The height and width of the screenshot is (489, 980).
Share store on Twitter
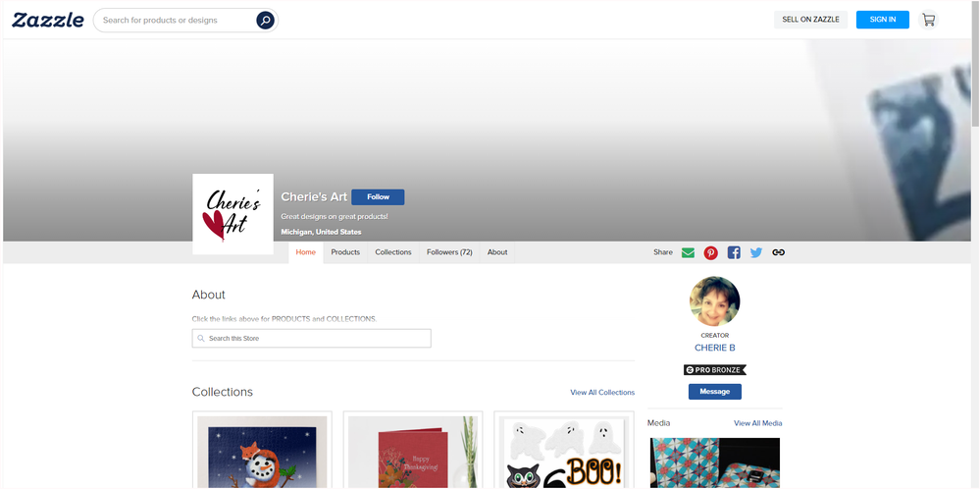[x=756, y=252]
